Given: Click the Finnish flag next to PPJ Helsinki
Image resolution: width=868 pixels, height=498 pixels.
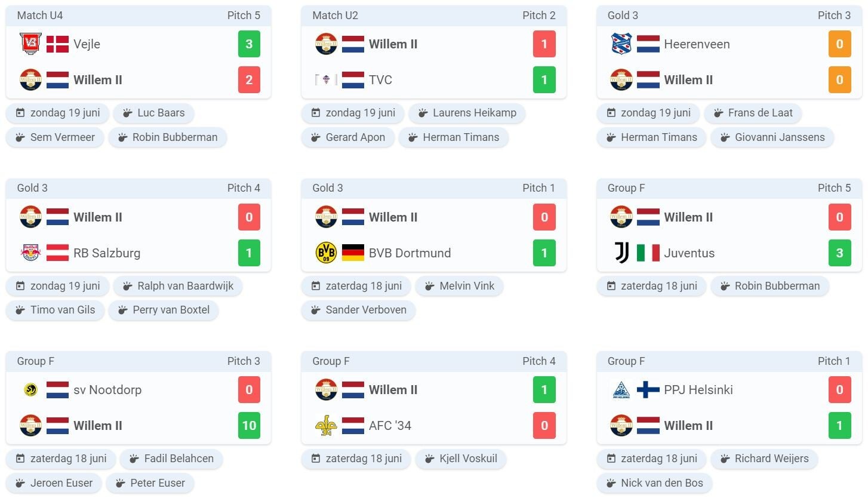Looking at the screenshot, I should [648, 390].
